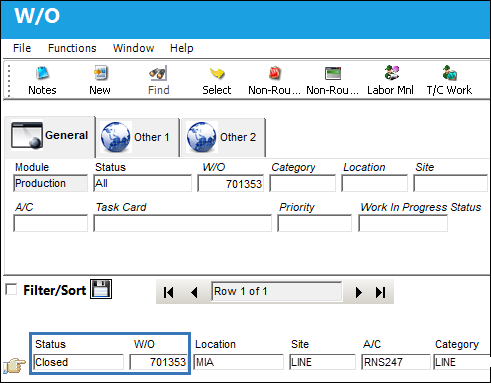
Task: Open the Functions menu
Action: (x=72, y=48)
